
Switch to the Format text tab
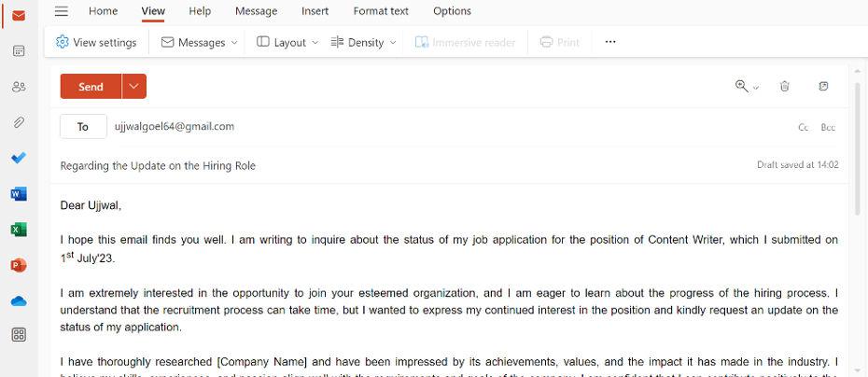(381, 11)
